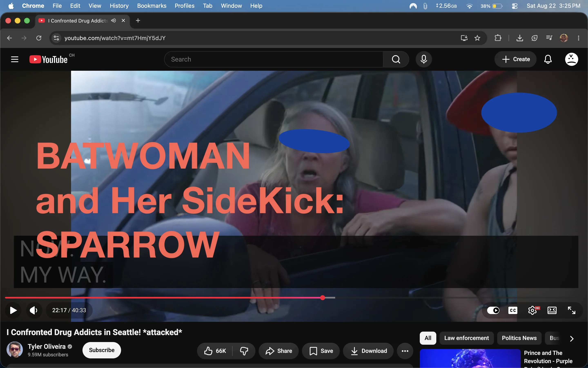Open Chrome media controls
Screen dimensions: 588x368
pos(549,38)
